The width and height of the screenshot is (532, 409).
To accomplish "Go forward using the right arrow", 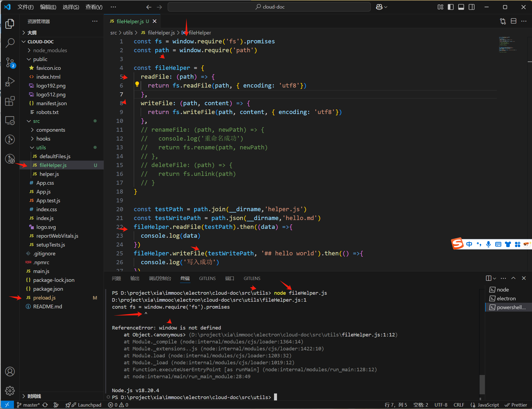I will (x=159, y=7).
